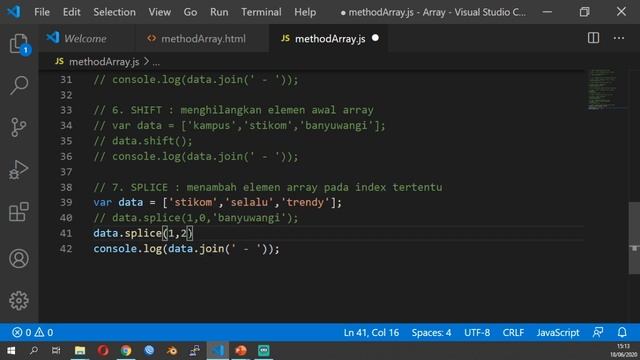Switch to the Welcome tab
The width and height of the screenshot is (640, 360).
(x=87, y=38)
